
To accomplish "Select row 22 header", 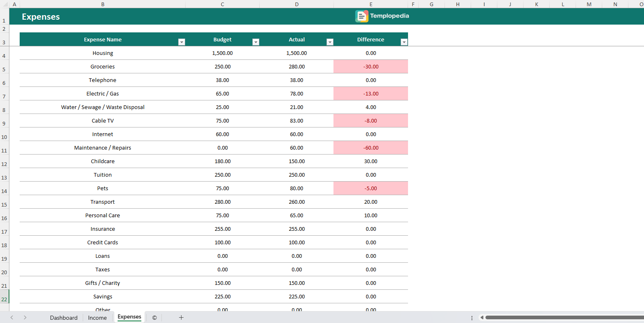I will pos(4,297).
